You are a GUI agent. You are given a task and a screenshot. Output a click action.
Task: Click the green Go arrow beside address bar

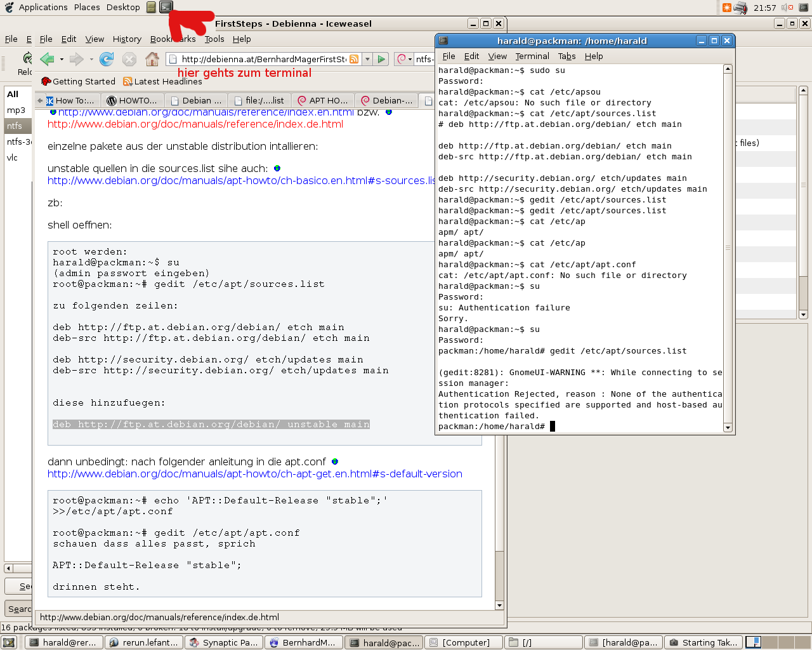[x=381, y=59]
